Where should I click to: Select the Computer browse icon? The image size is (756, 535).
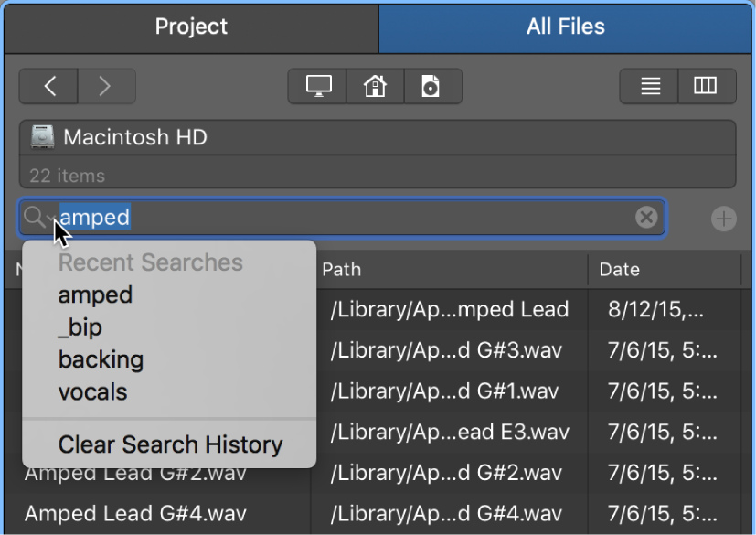[x=317, y=85]
